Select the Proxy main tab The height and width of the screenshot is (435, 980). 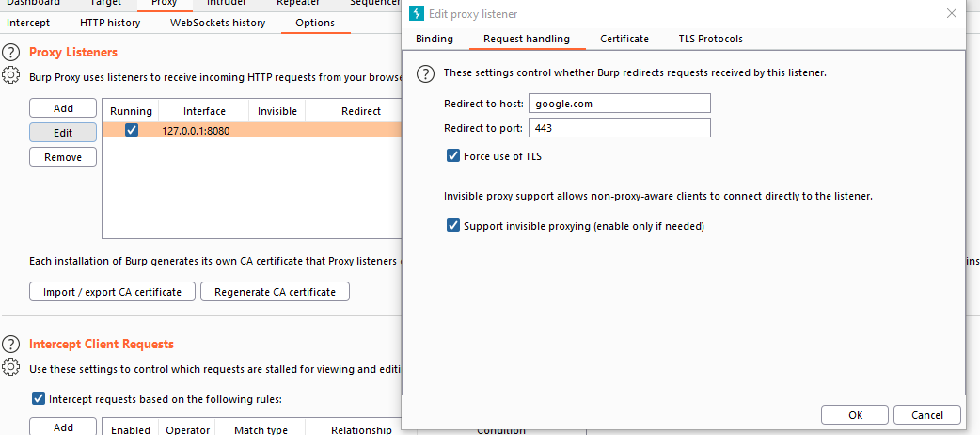point(165,3)
